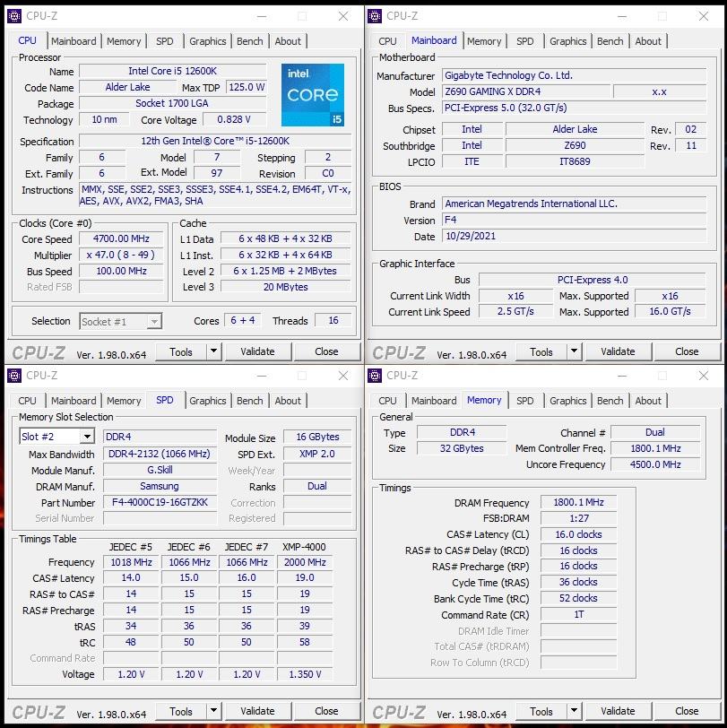The image size is (727, 728).
Task: Click Tools button in the SPD window
Action: click(181, 711)
